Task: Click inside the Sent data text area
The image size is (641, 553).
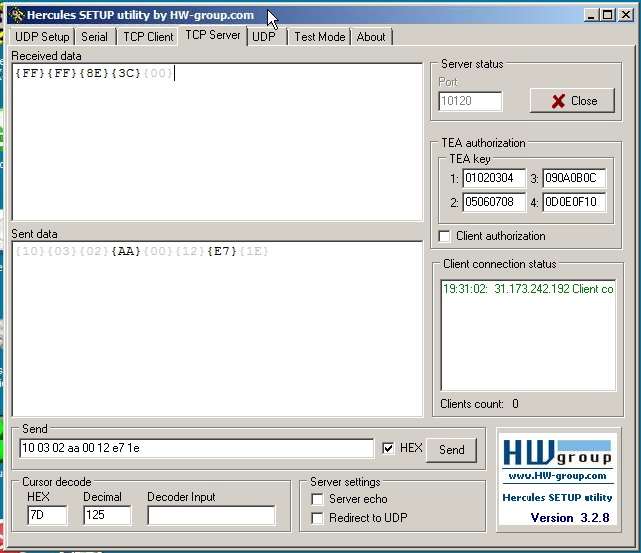Action: point(217,329)
